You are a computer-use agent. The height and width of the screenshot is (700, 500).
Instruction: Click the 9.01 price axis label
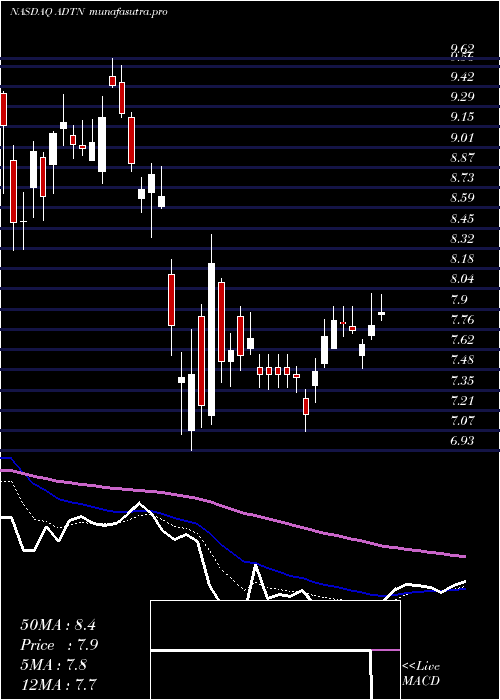tap(462, 138)
